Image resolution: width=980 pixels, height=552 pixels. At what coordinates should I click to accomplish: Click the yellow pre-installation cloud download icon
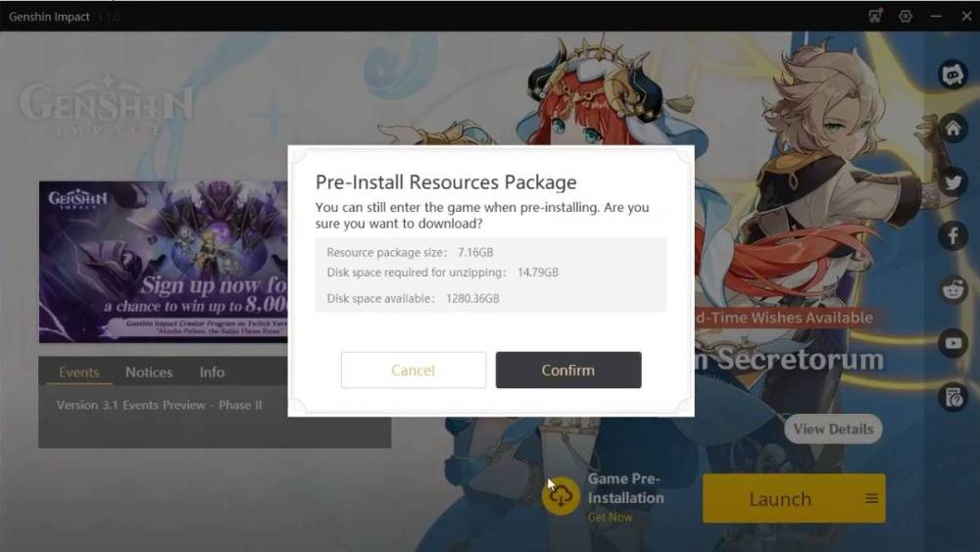pyautogui.click(x=561, y=496)
